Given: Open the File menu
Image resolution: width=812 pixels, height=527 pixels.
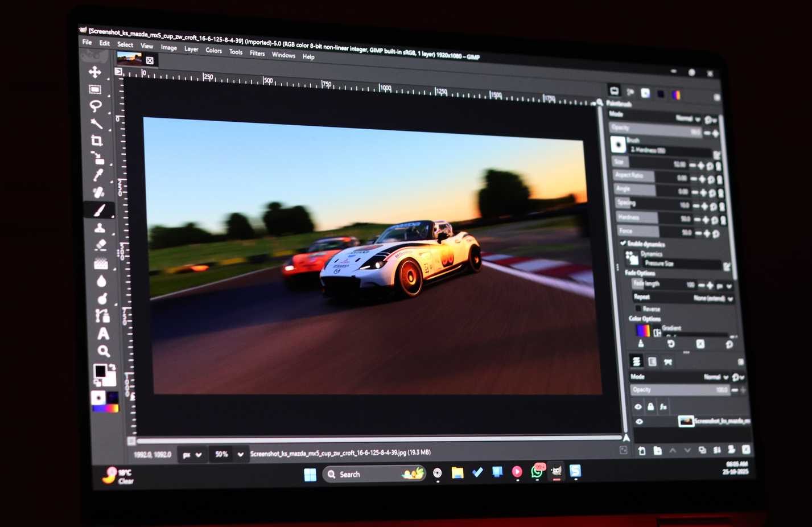Looking at the screenshot, I should [87, 42].
